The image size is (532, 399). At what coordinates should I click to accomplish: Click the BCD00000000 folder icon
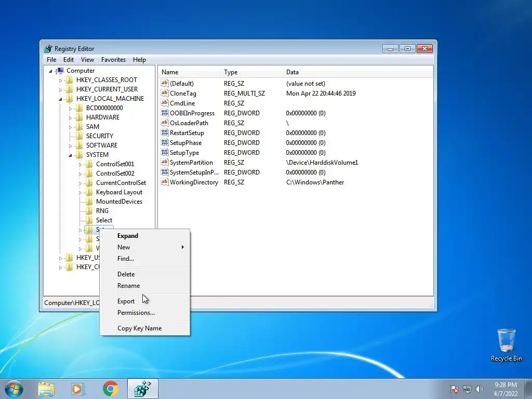[x=79, y=108]
